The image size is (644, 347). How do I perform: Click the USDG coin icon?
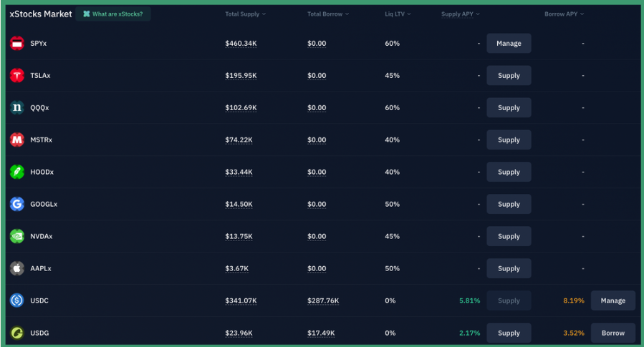[x=17, y=333]
